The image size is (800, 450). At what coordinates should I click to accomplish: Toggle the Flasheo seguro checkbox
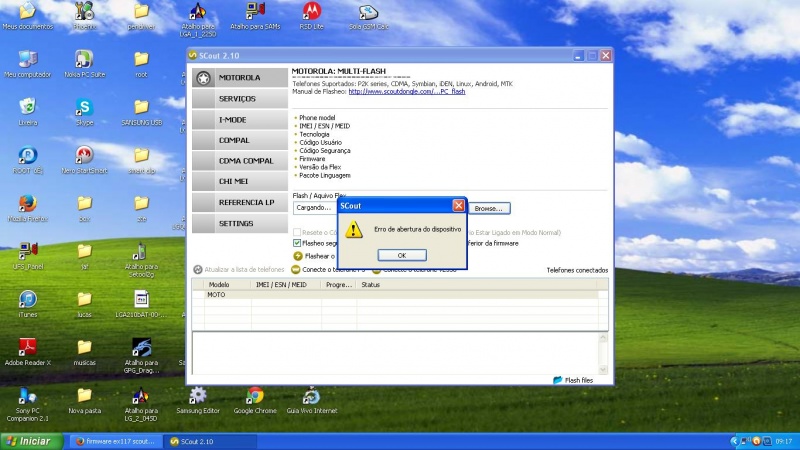click(297, 243)
